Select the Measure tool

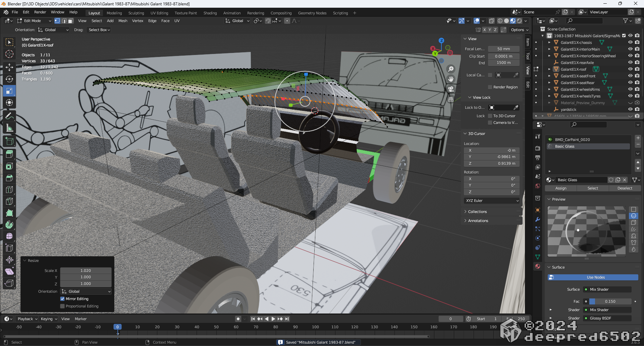click(x=9, y=128)
